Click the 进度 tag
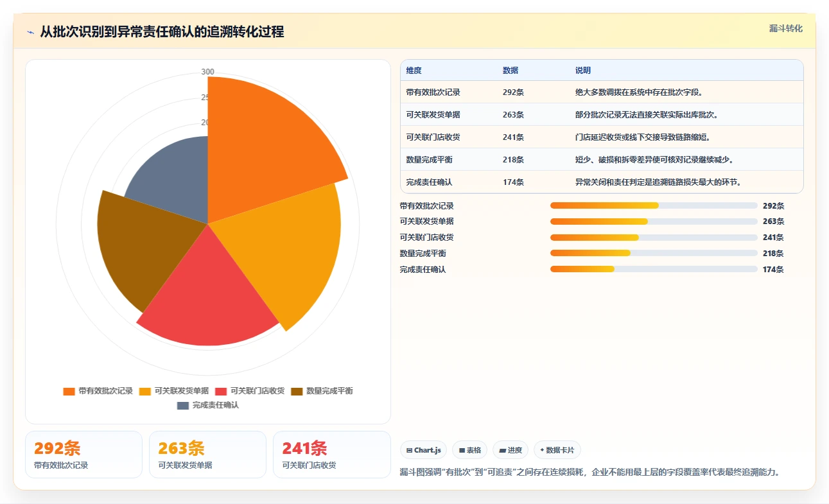The width and height of the screenshot is (829, 504). (510, 450)
